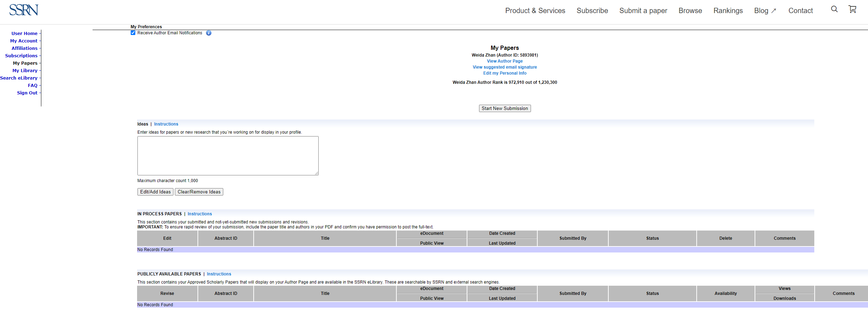
Task: Go to Rankings in top navigation
Action: (728, 11)
